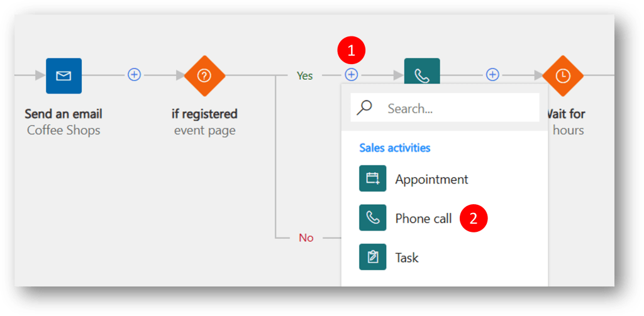Add a step after the Phone call tile
The width and height of the screenshot is (644, 316).
(492, 75)
